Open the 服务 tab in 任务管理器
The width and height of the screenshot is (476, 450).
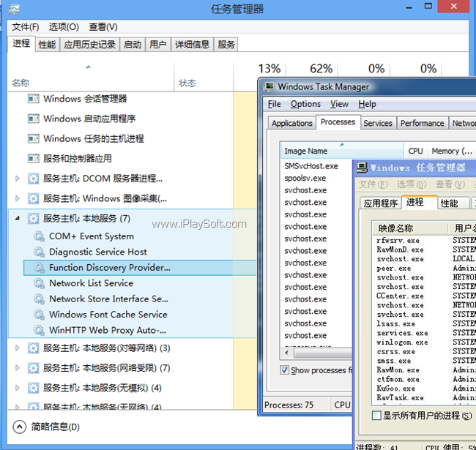click(226, 45)
